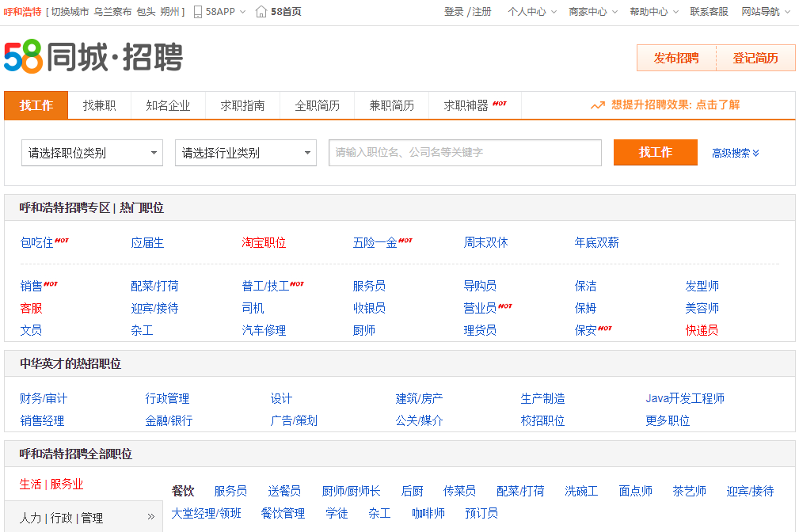This screenshot has width=799, height=532.
Task: Open the 网站导航 dropdown menu
Action: point(766,12)
